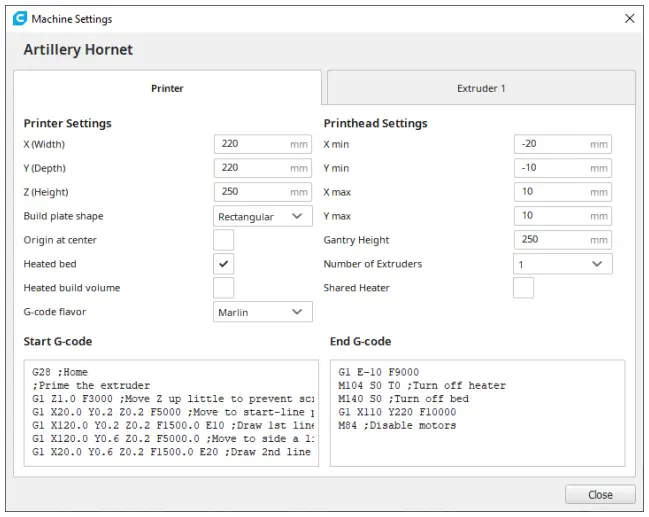The image size is (649, 517).
Task: Edit the X min value field
Action: (x=562, y=144)
